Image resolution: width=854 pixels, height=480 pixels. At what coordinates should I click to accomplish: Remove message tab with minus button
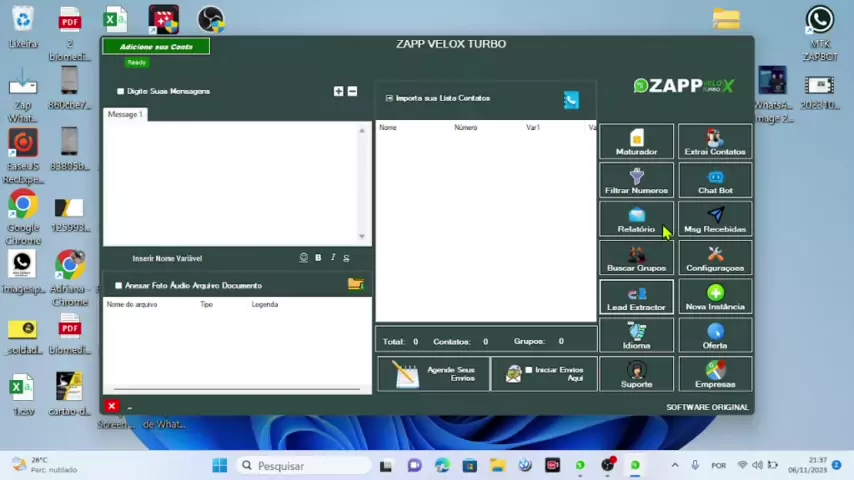(x=352, y=91)
